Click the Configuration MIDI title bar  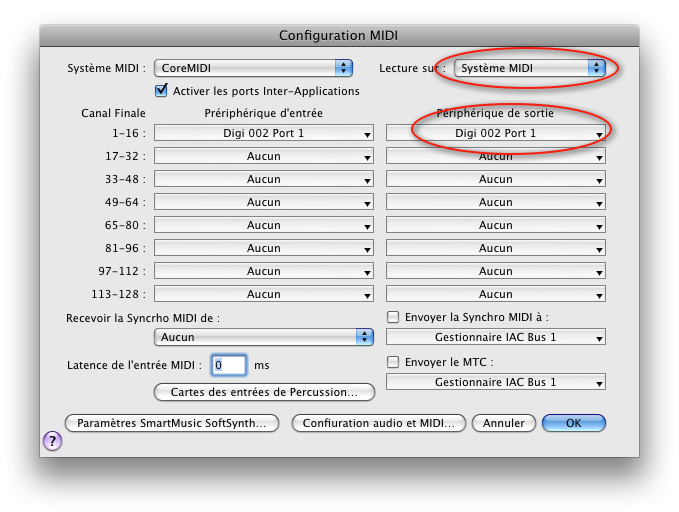(x=340, y=35)
